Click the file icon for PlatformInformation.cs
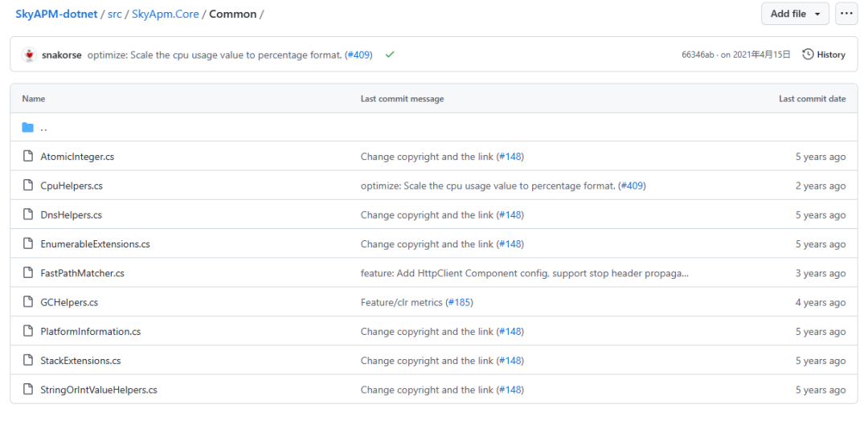Screen dimensions: 868x433 point(27,332)
